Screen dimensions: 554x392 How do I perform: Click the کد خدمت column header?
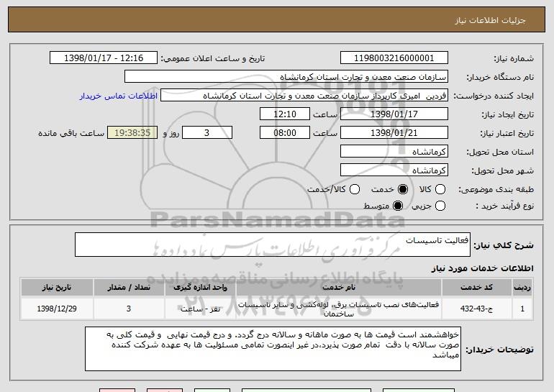tap(476, 288)
